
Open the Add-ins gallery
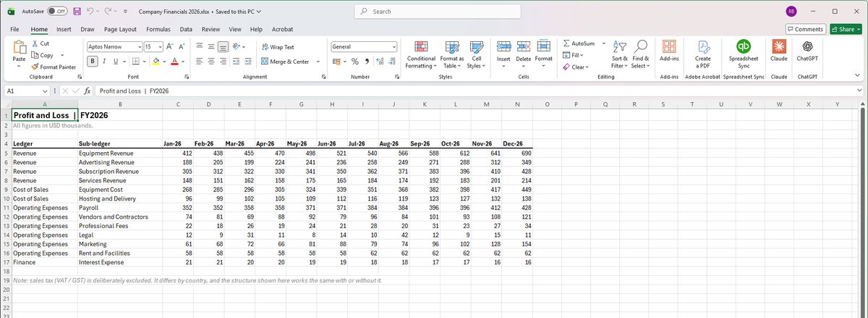pos(669,51)
